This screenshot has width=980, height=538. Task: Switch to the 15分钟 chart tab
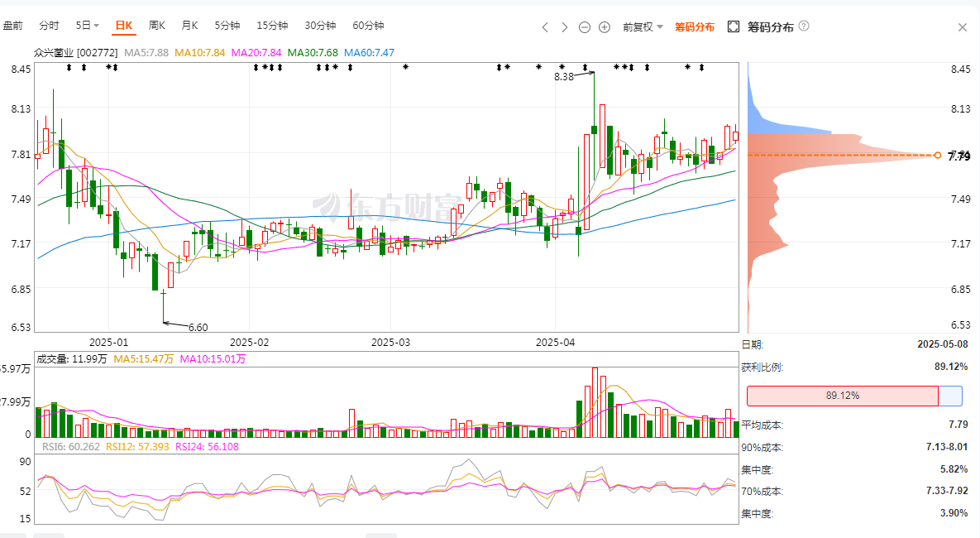pos(272,26)
